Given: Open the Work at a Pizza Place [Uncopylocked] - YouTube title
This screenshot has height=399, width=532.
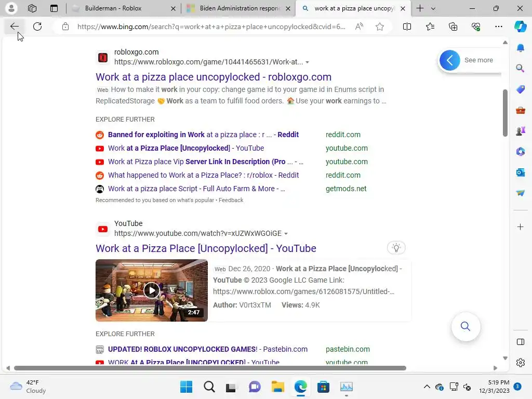Looking at the screenshot, I should [206, 248].
